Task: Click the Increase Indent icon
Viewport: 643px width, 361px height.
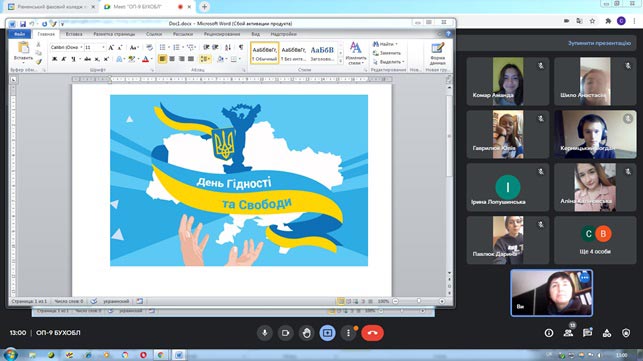Action: pos(215,48)
